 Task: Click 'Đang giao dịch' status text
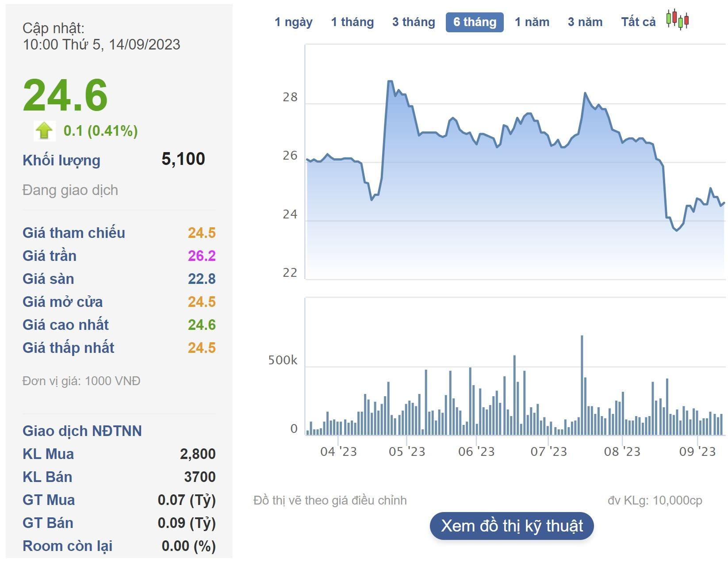coord(70,190)
